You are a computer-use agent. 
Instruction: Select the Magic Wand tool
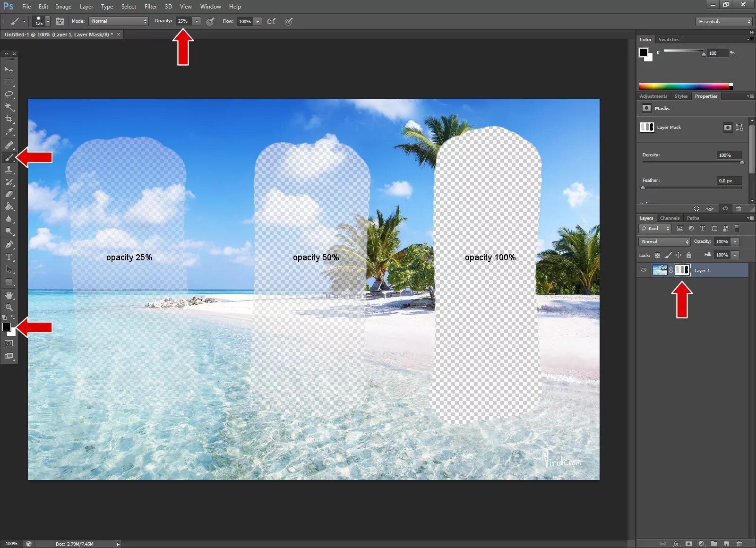(9, 107)
